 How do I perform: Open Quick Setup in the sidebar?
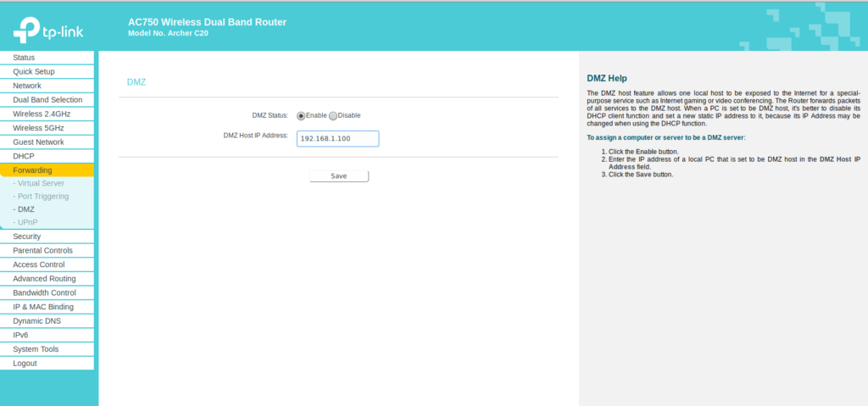tap(34, 71)
